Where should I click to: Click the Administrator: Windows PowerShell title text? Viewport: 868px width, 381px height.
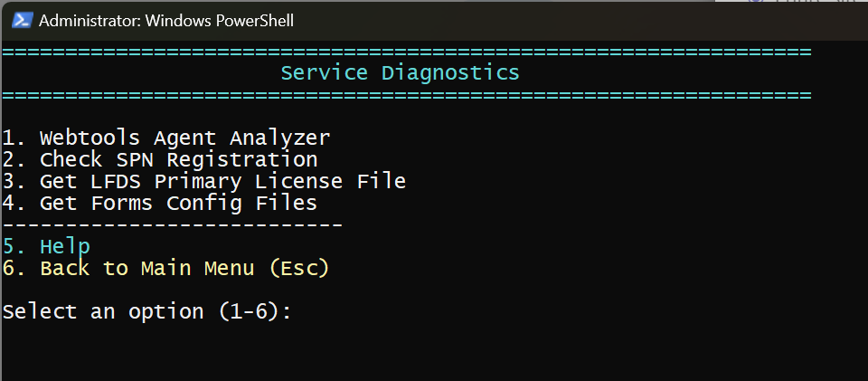click(166, 20)
